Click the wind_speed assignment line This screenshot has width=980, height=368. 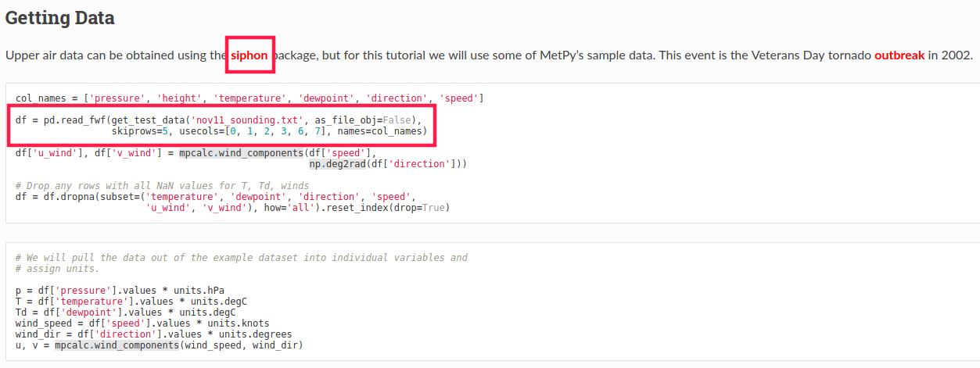click(x=142, y=323)
